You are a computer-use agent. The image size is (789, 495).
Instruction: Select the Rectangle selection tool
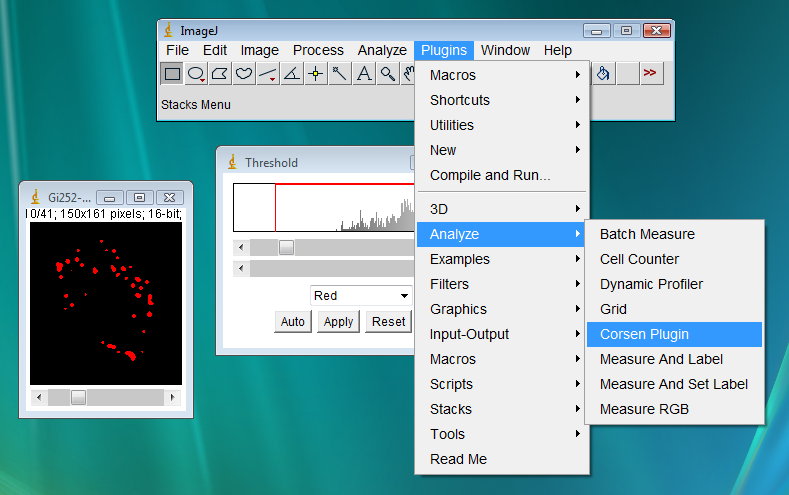click(x=172, y=74)
